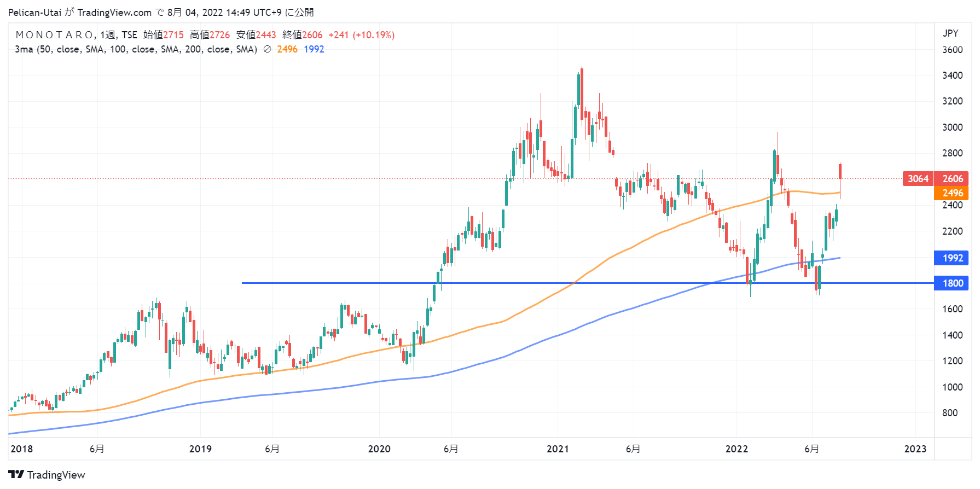
Task: Click the 3000 price axis label
Action: tap(952, 127)
